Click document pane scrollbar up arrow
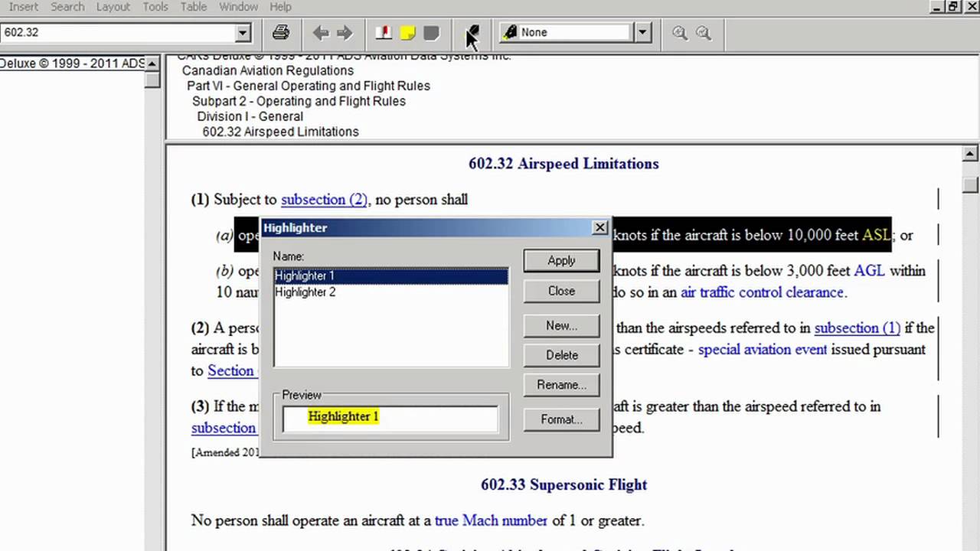 971,154
